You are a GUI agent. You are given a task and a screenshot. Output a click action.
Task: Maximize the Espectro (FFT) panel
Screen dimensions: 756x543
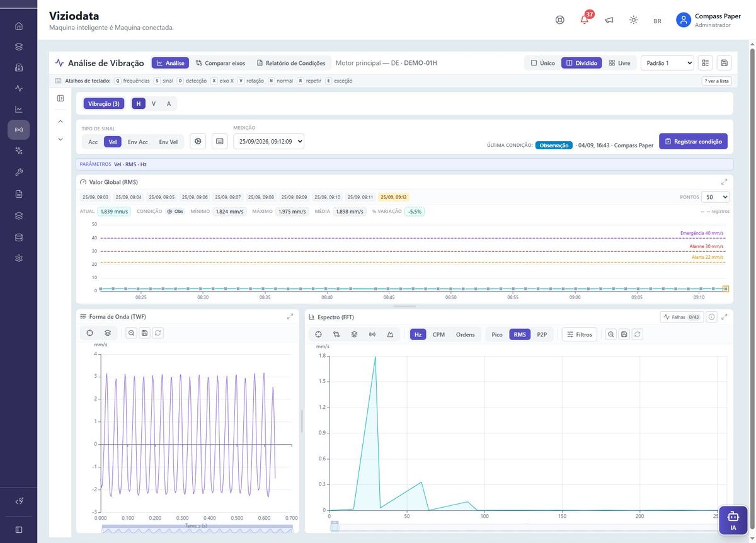(x=724, y=317)
